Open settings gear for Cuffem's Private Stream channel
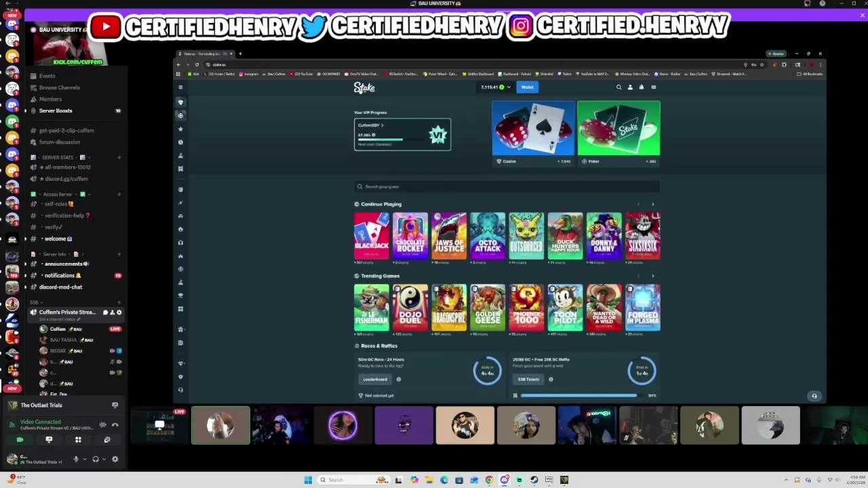Screen dimensions: 868x488 coord(119,312)
